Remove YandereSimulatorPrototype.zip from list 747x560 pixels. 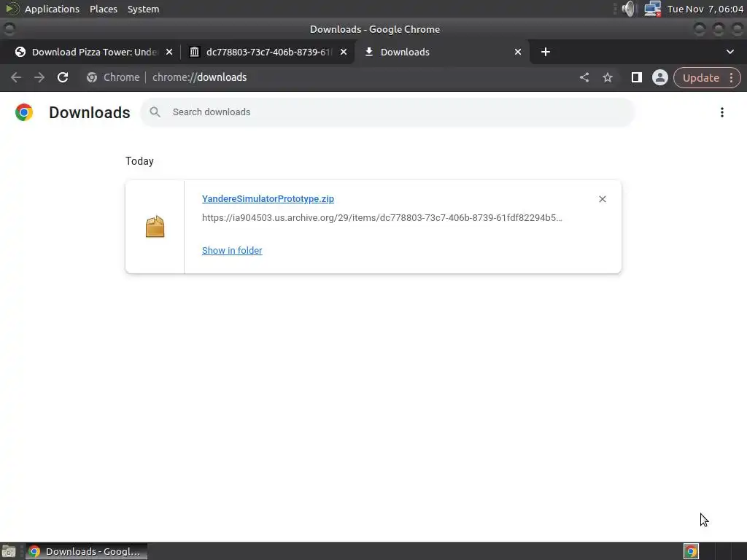[602, 199]
